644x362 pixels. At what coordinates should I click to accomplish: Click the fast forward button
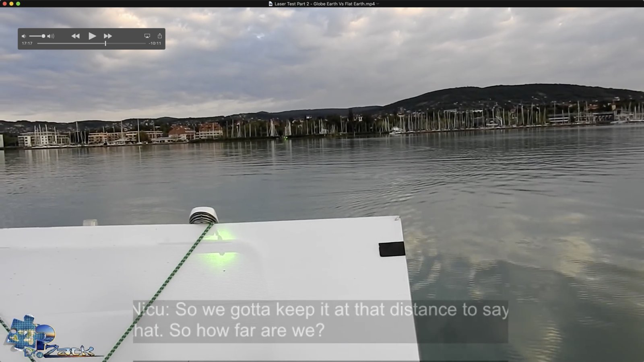108,36
